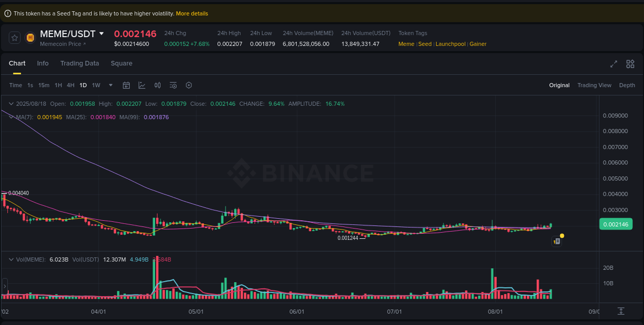Open extra timeframe options dropdown arrow
Screen dimensions: 644x325
(x=110, y=85)
